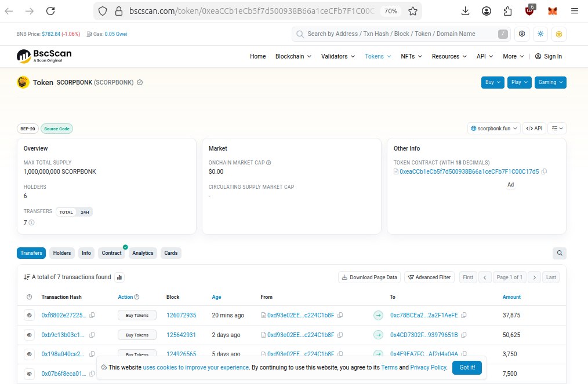Click the Sign In link
The height and width of the screenshot is (384, 588).
pyautogui.click(x=548, y=56)
